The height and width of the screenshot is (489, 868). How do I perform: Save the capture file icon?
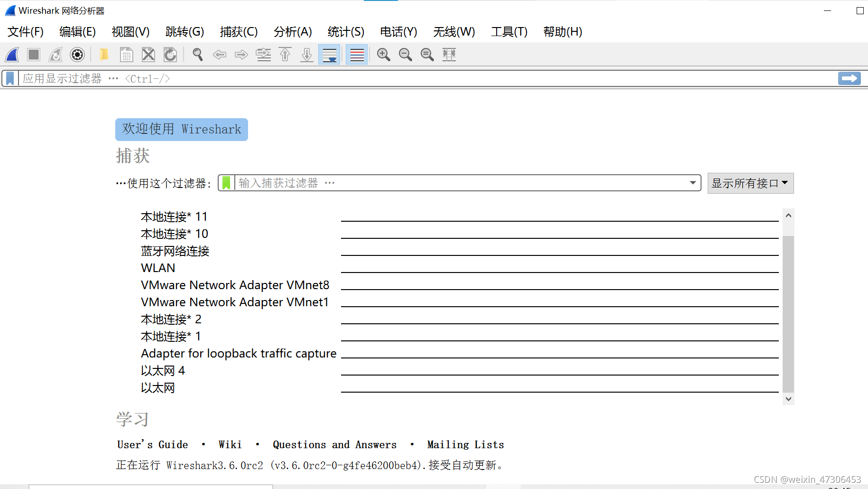pos(126,55)
